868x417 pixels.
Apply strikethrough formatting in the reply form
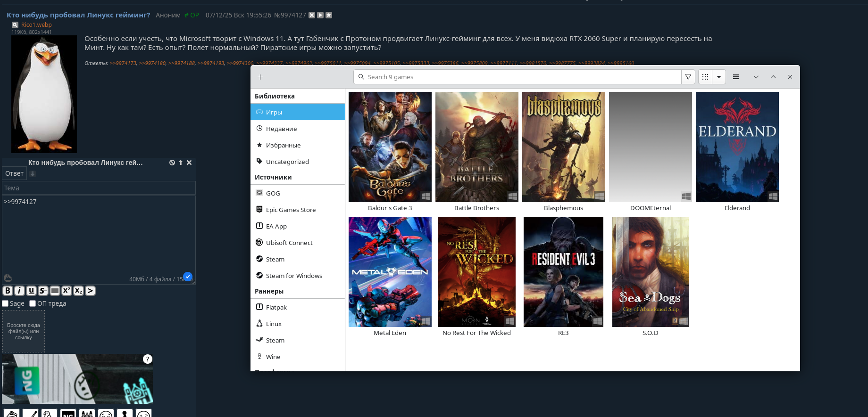[x=43, y=291]
